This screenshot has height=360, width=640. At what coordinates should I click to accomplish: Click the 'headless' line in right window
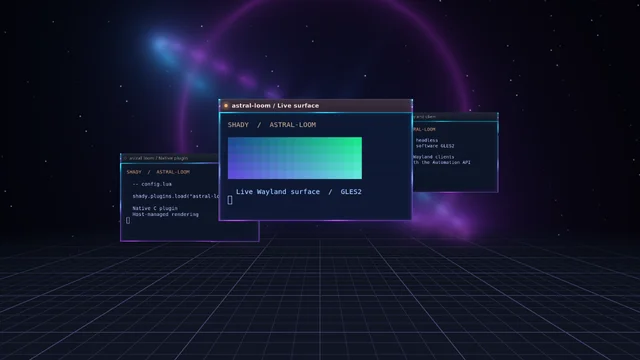[x=427, y=140]
